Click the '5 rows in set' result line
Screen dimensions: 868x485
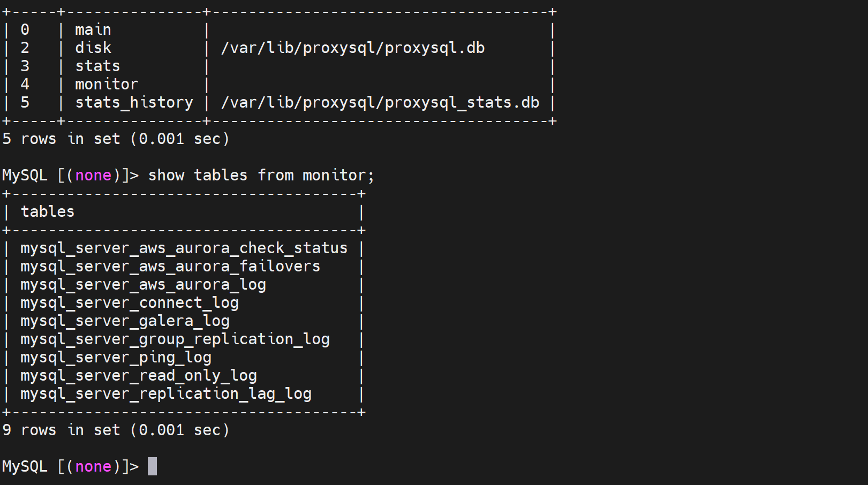[x=116, y=139]
